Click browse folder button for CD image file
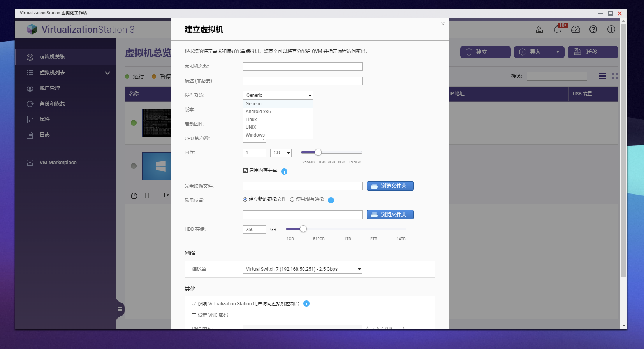The width and height of the screenshot is (644, 349). (x=390, y=186)
